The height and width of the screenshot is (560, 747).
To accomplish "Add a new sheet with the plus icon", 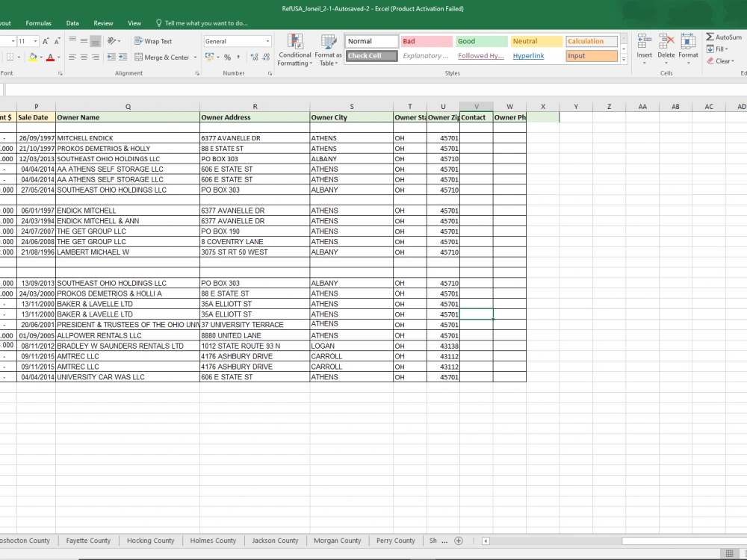I will coord(459,541).
